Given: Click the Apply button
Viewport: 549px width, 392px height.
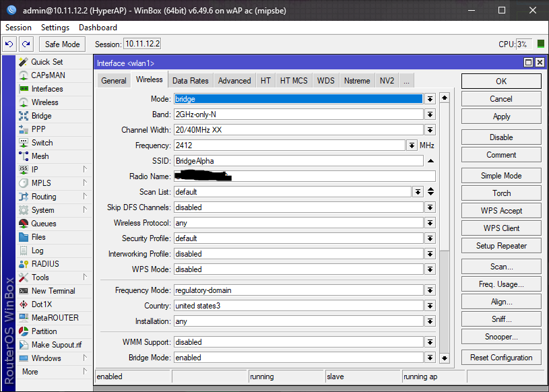Looking at the screenshot, I should 501,117.
